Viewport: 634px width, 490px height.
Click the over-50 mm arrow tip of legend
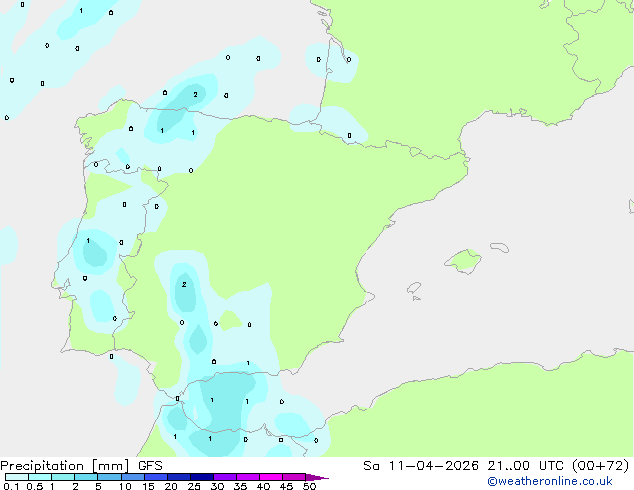(x=317, y=477)
